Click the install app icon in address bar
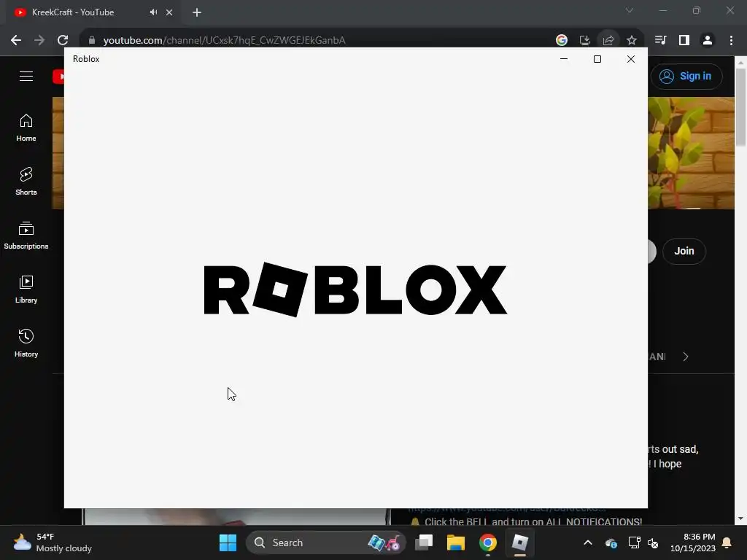747x560 pixels. pyautogui.click(x=584, y=40)
